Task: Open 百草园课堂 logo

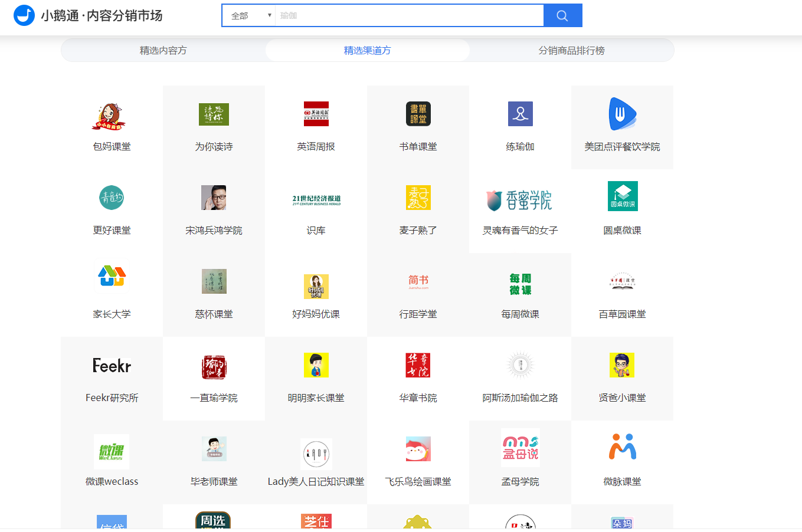Action: 622,281
